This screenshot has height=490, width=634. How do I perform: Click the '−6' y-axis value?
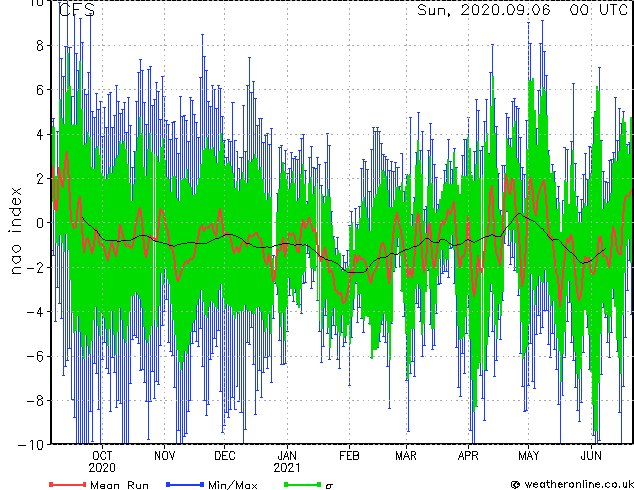[x=35, y=356]
